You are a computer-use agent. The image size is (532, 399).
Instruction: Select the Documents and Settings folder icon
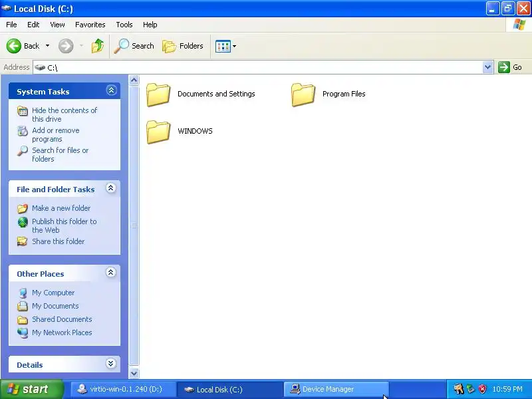click(x=158, y=94)
